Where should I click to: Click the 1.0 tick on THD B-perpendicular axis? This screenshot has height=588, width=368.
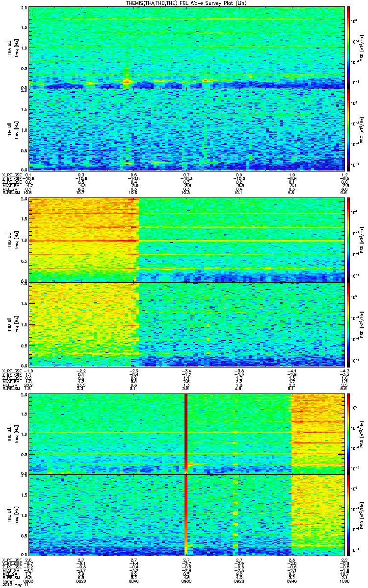[24, 240]
